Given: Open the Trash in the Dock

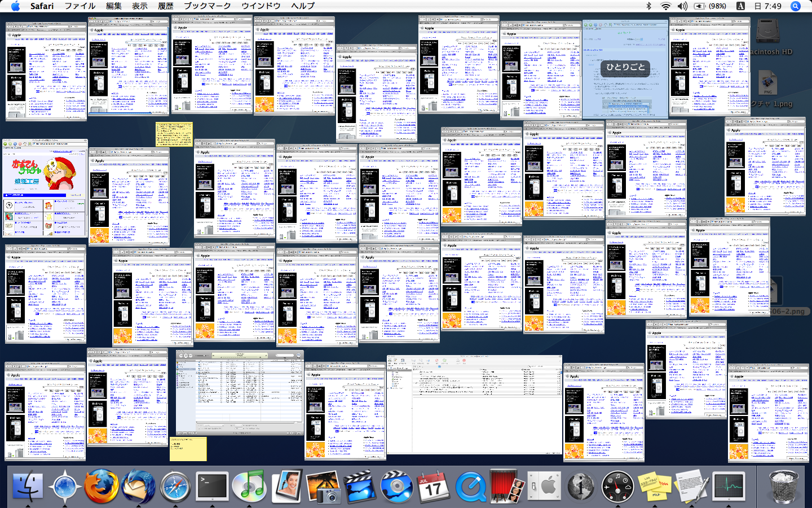Looking at the screenshot, I should point(784,485).
